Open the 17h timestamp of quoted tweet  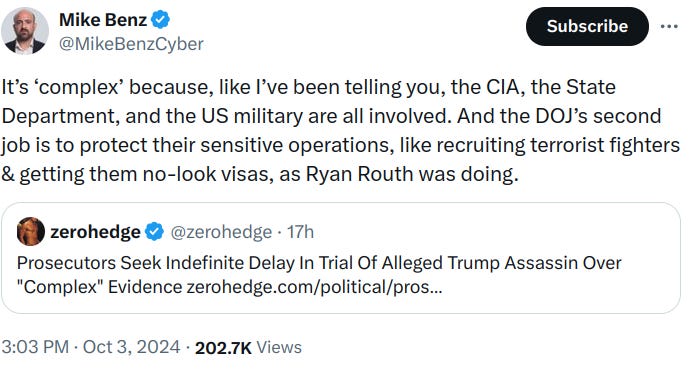click(300, 232)
